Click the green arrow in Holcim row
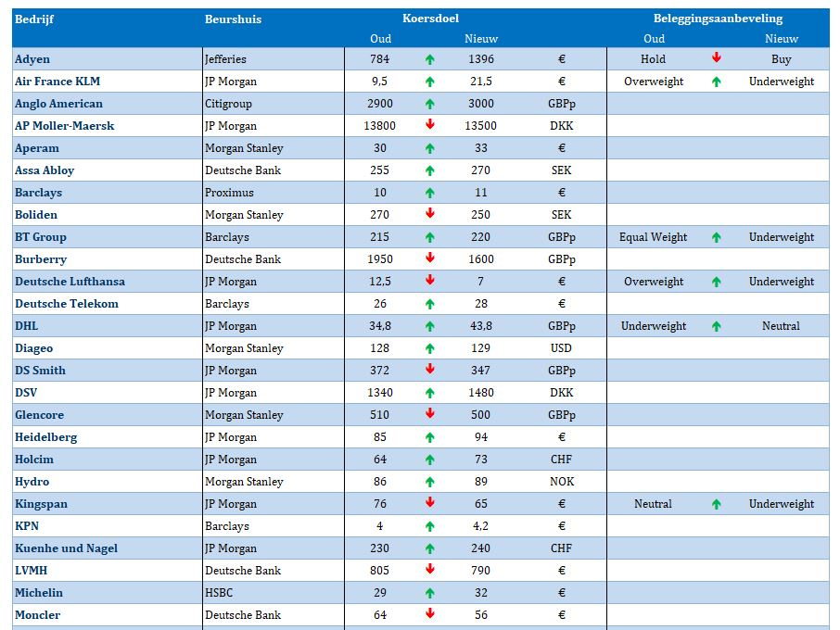Viewport: 840px width, 630px height. click(429, 460)
